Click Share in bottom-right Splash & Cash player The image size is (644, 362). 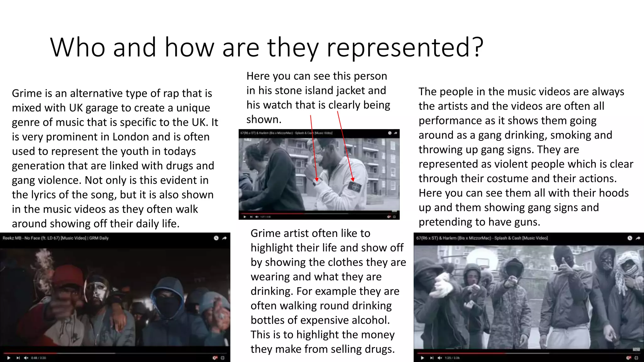(638, 238)
